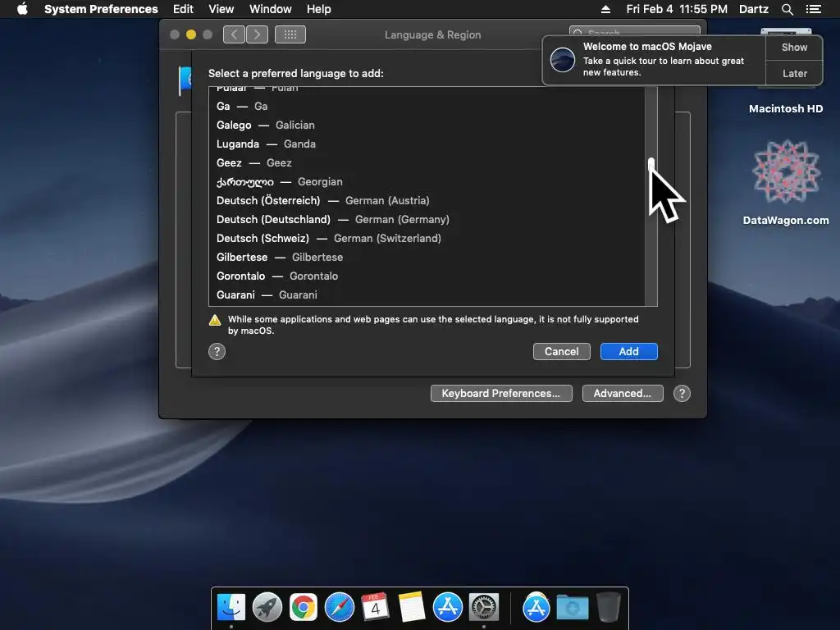This screenshot has width=840, height=630.
Task: Open the Trash in the Dock
Action: (x=608, y=607)
